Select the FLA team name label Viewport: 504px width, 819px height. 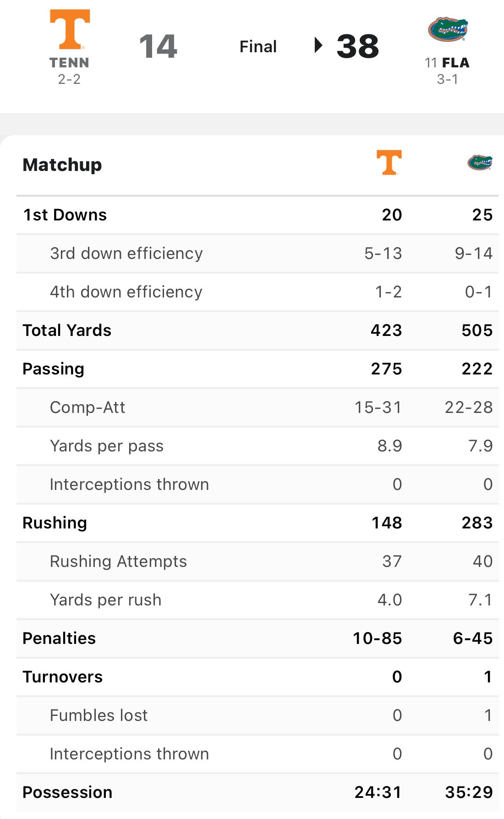(x=455, y=63)
